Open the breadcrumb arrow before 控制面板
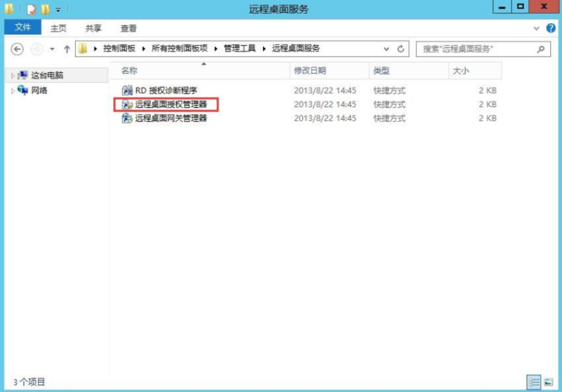The width and height of the screenshot is (562, 392). click(x=95, y=49)
